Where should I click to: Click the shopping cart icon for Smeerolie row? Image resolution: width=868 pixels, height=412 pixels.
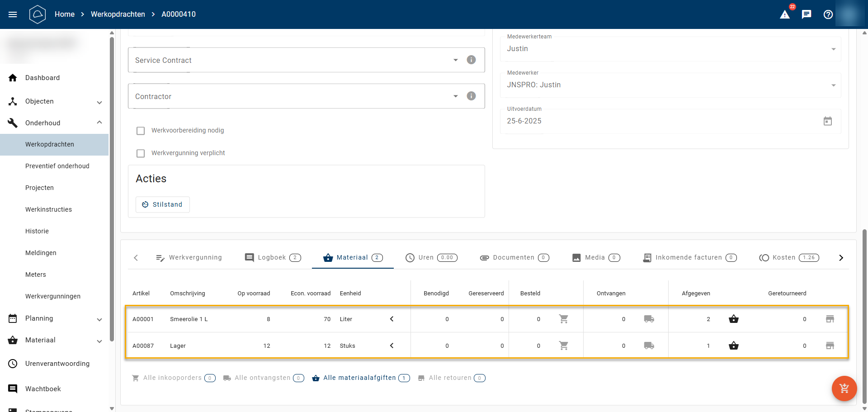click(563, 319)
